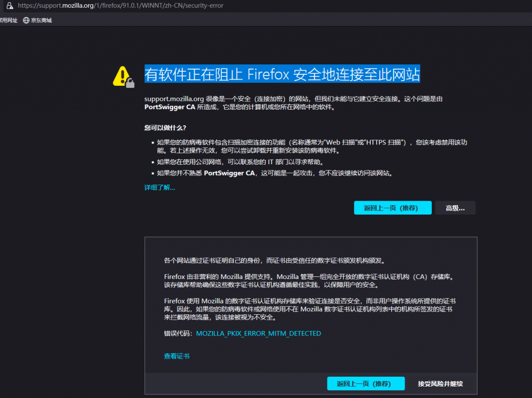This screenshot has width=532, height=398.
Task: Open the 详细了解… link
Action: [159, 188]
